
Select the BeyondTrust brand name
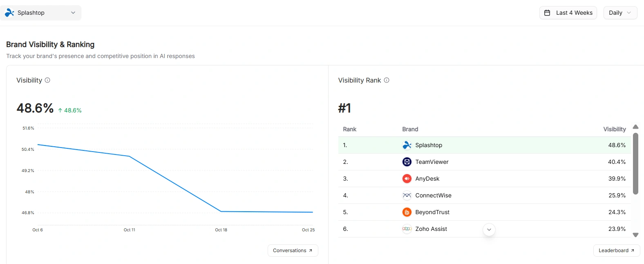pyautogui.click(x=432, y=212)
